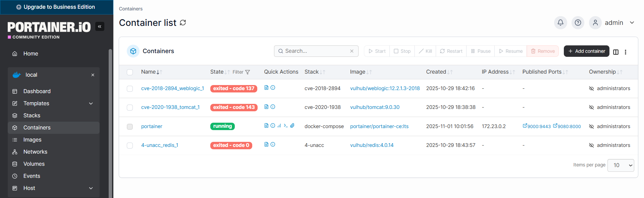Open the admin user dropdown
This screenshot has height=198, width=644.
click(x=632, y=23)
